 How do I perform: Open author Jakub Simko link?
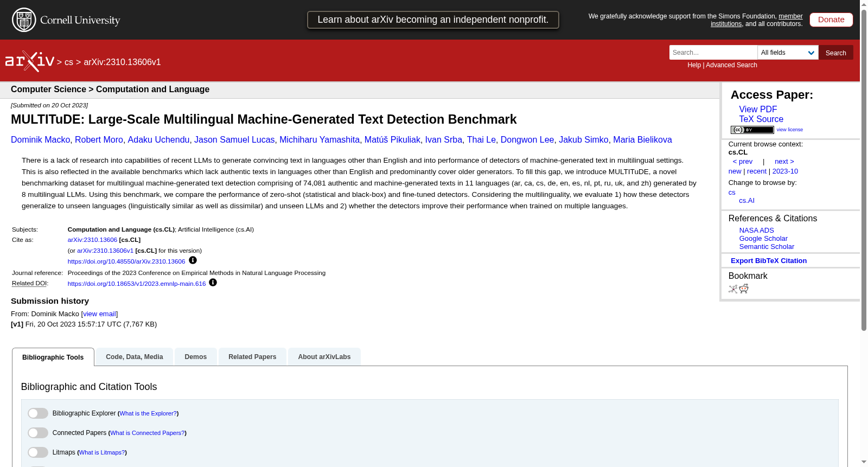tap(584, 139)
